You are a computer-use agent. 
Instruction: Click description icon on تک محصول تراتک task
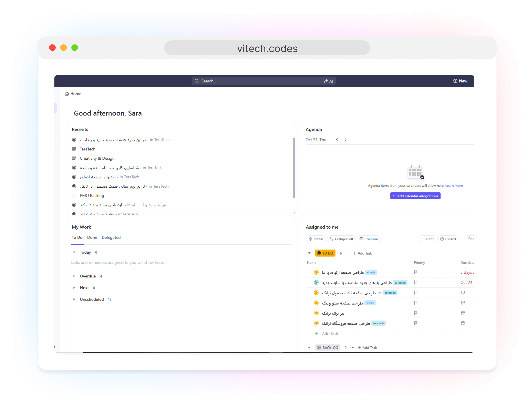pyautogui.click(x=380, y=293)
